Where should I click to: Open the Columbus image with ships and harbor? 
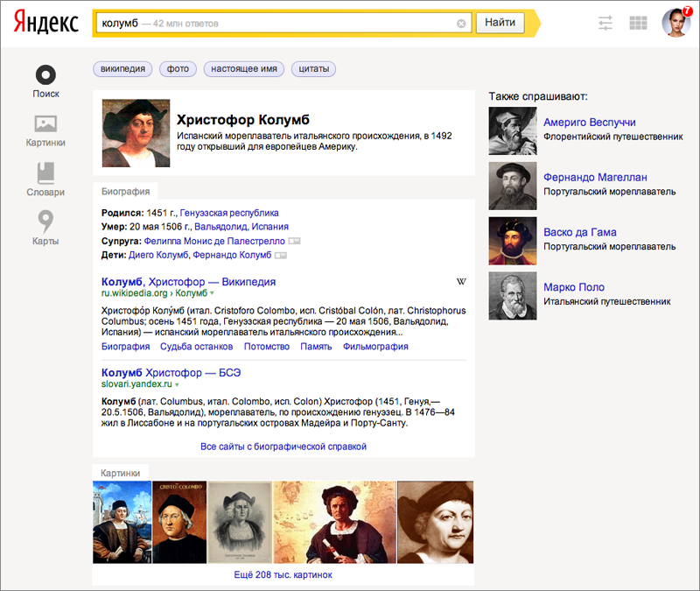(x=122, y=522)
